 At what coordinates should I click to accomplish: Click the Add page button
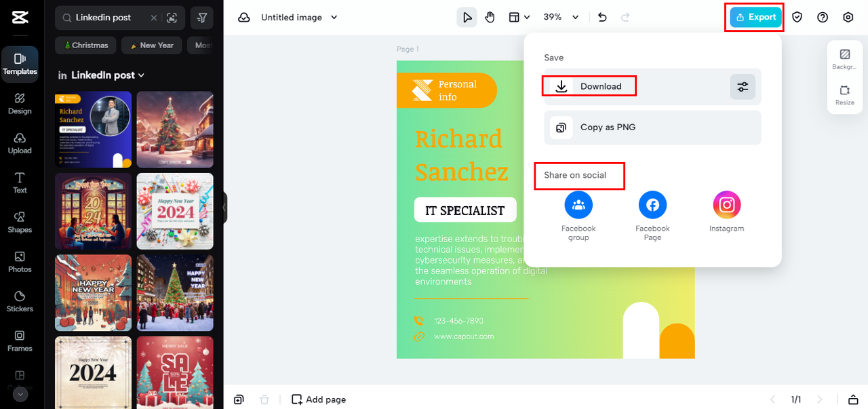319,400
